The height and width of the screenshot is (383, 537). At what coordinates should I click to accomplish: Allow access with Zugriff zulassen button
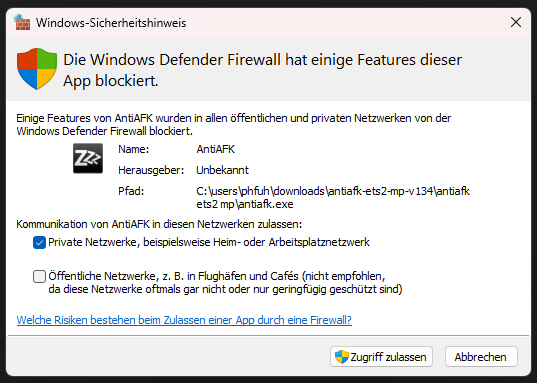[x=382, y=357]
